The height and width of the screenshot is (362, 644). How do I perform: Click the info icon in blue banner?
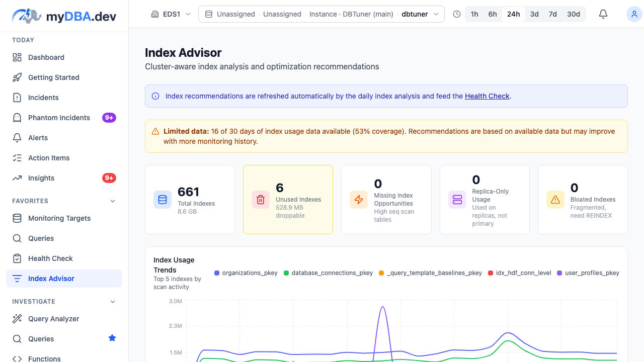(155, 96)
